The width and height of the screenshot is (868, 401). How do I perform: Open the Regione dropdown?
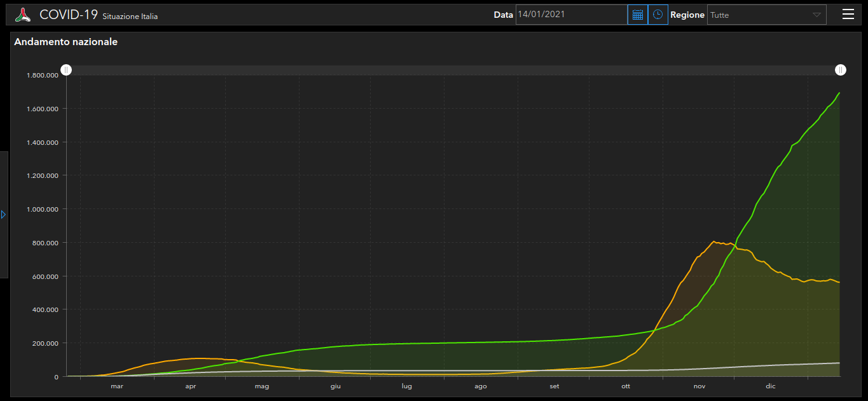[767, 15]
